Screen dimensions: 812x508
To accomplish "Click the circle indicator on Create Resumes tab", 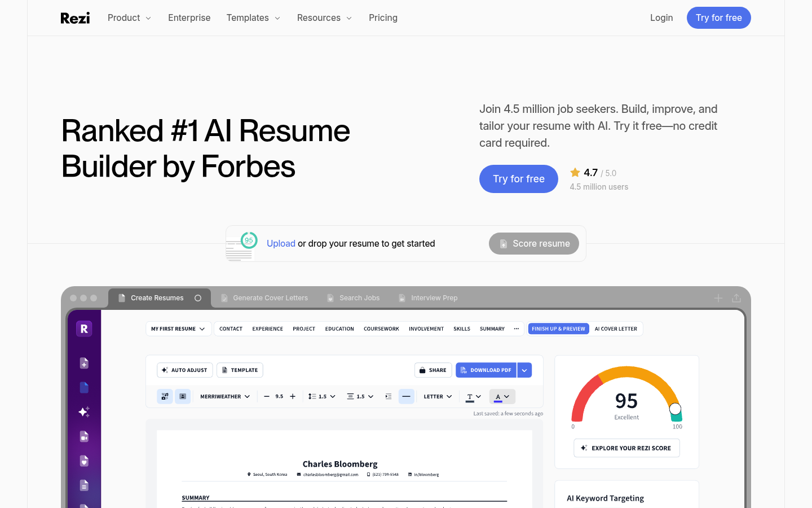I will pos(198,298).
